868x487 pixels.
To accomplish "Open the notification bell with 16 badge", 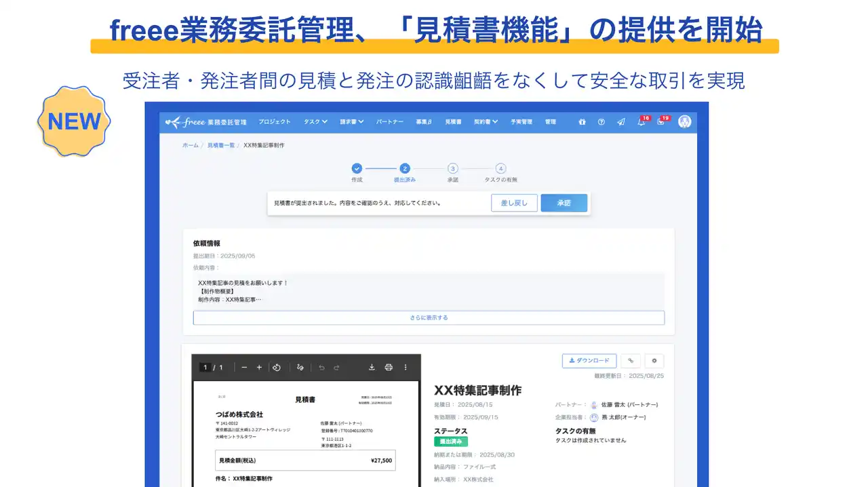I will click(640, 122).
